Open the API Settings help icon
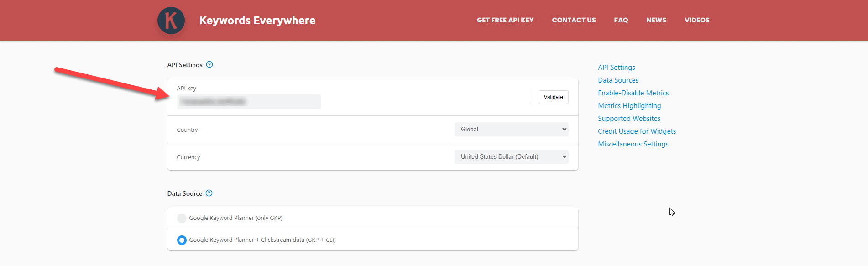Image resolution: width=868 pixels, height=266 pixels. tap(209, 65)
